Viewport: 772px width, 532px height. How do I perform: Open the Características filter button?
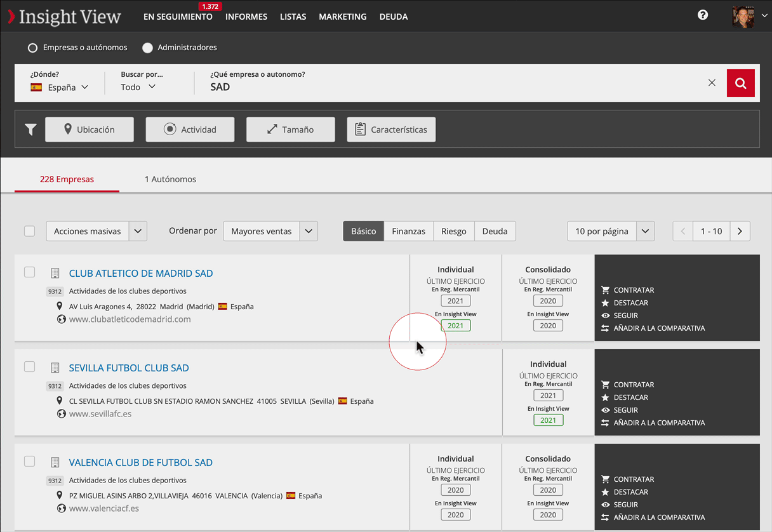pyautogui.click(x=391, y=130)
